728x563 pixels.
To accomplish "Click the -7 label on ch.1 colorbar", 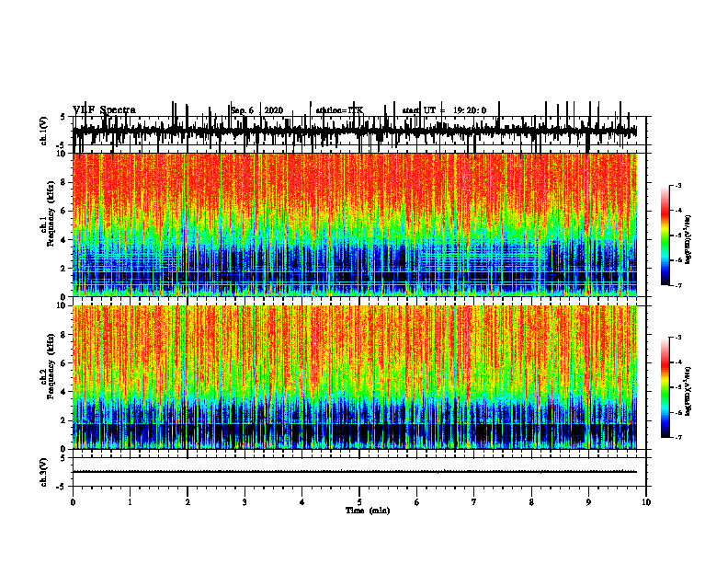I will pos(678,285).
